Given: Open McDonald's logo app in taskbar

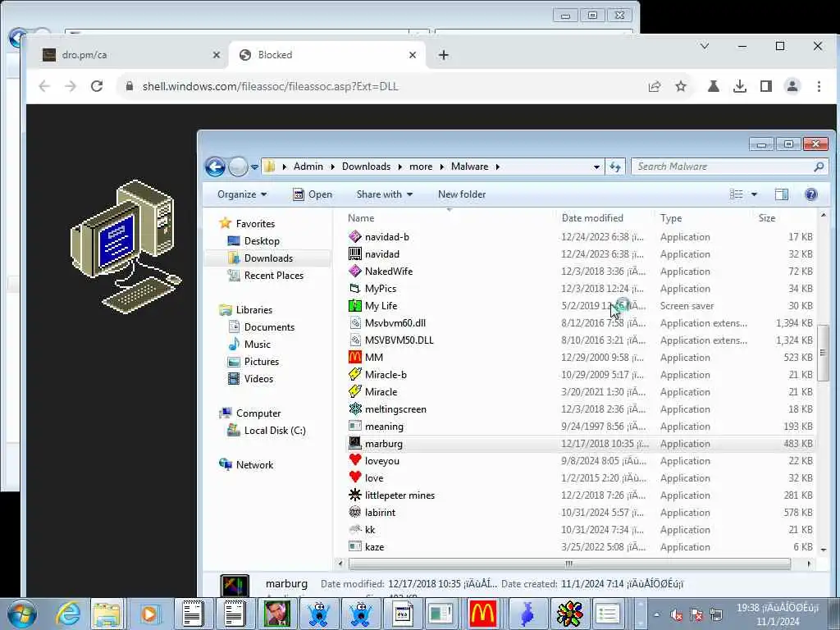Looking at the screenshot, I should click(x=482, y=614).
